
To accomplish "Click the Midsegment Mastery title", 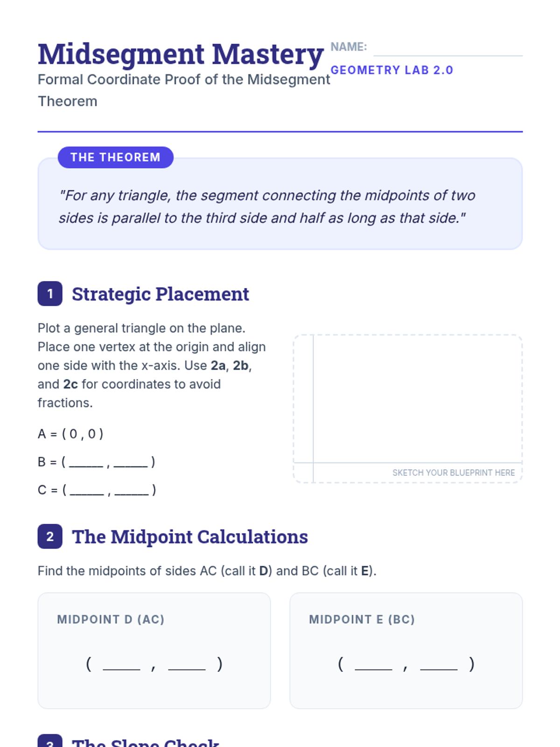I will click(181, 54).
